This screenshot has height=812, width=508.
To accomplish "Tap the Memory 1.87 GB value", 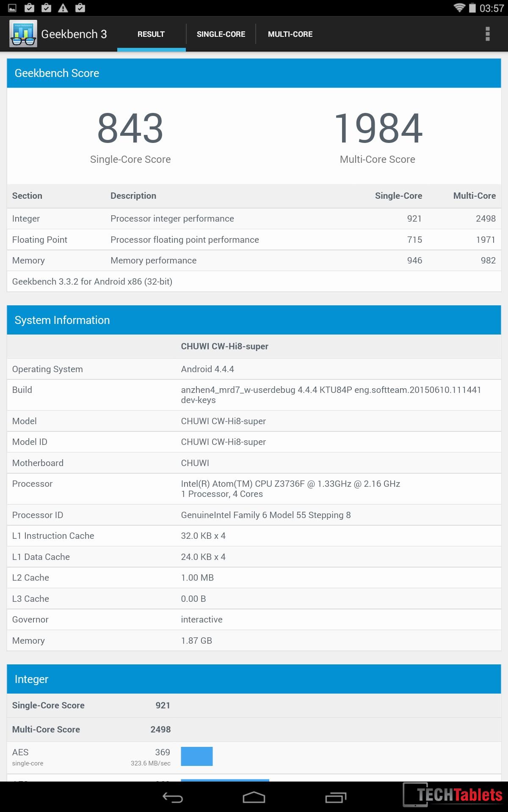I will [x=196, y=641].
